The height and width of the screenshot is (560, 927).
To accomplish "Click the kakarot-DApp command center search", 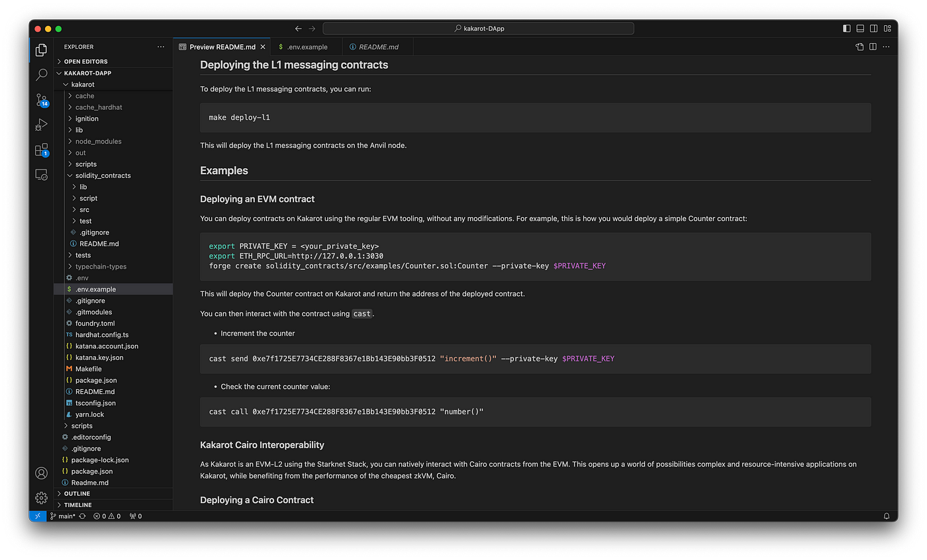I will [478, 28].
